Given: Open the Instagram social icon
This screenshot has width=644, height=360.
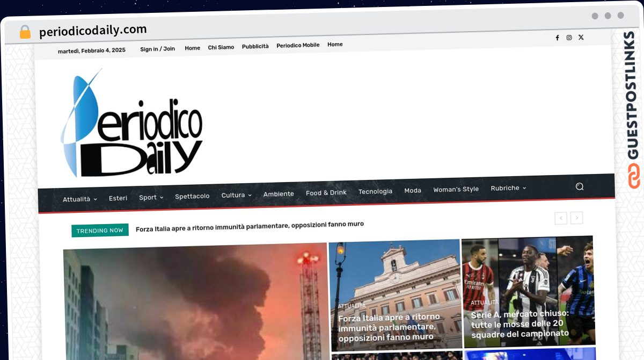Looking at the screenshot, I should 569,38.
